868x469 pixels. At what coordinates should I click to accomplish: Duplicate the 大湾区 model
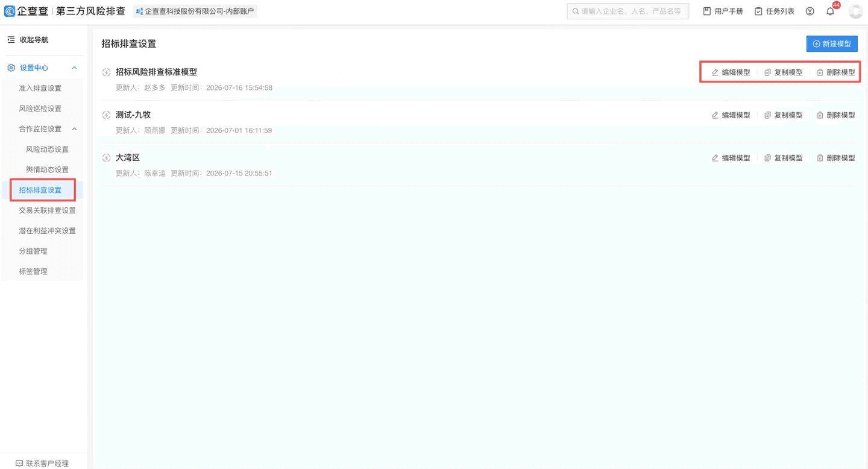pyautogui.click(x=784, y=158)
